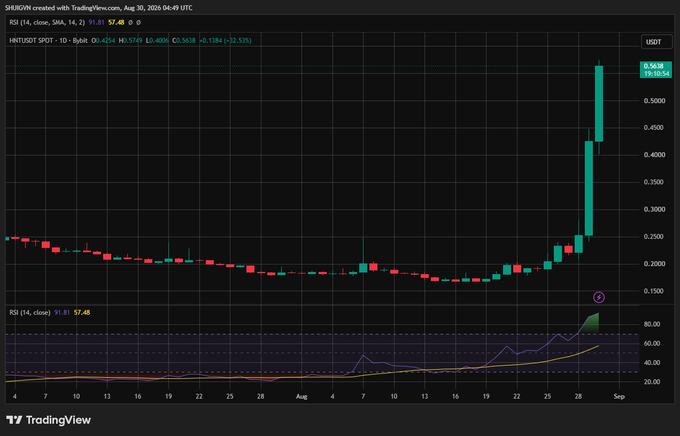
Task: Click the 40.00 RSI axis label
Action: coord(652,363)
